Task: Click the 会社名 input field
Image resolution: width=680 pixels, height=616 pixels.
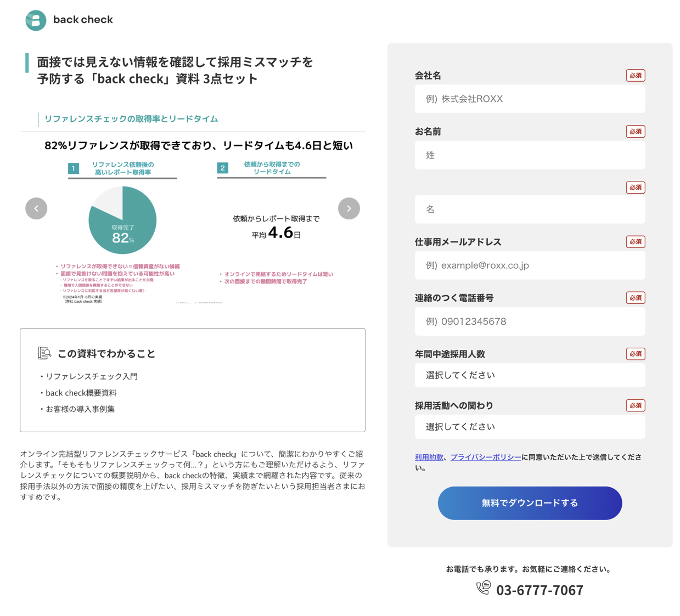Action: click(x=530, y=99)
